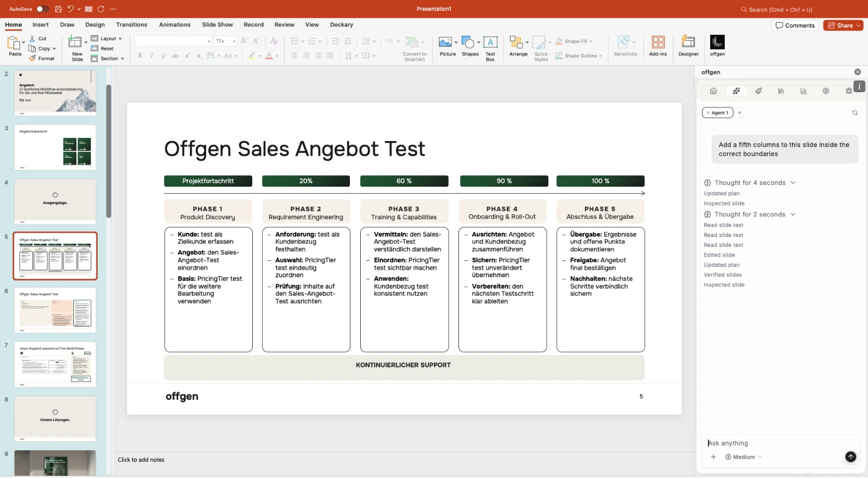The image size is (868, 478).
Task: Toggle the AutoSave switch
Action: point(43,9)
